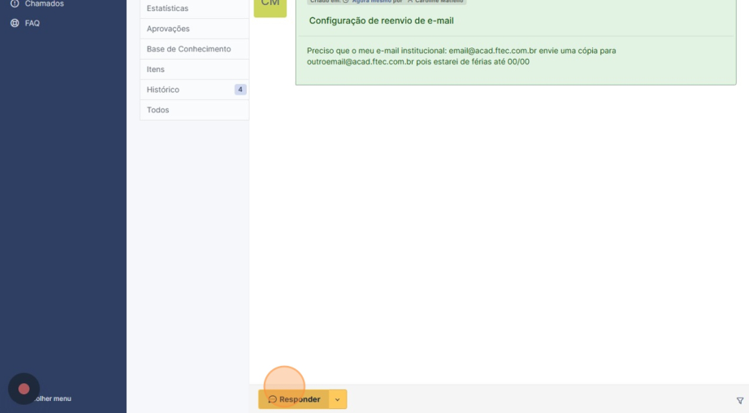Click the red record button circle
Screen dimensions: 749x413
[24, 389]
